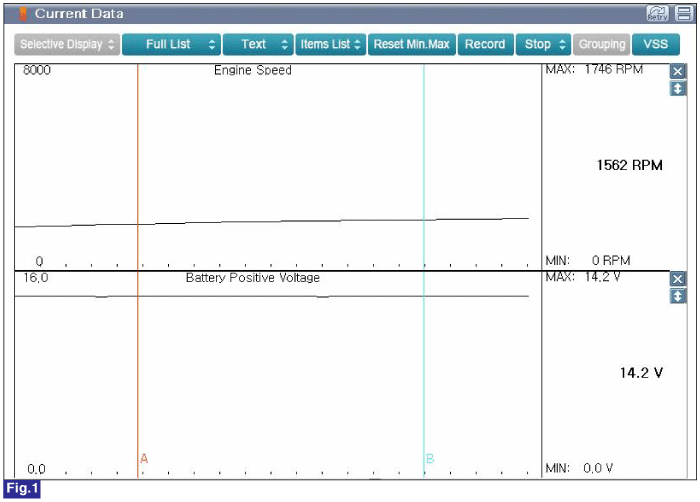700x502 pixels.
Task: Click the 16.0 axis label on voltage graph
Action: [36, 278]
